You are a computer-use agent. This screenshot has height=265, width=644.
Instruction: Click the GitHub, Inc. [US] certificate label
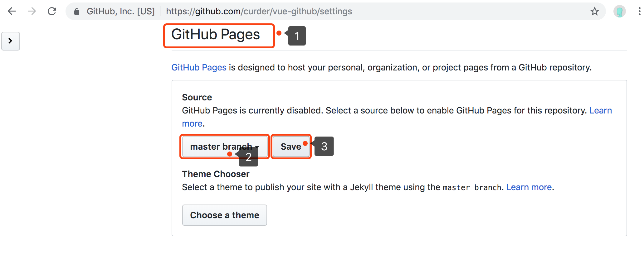click(120, 12)
